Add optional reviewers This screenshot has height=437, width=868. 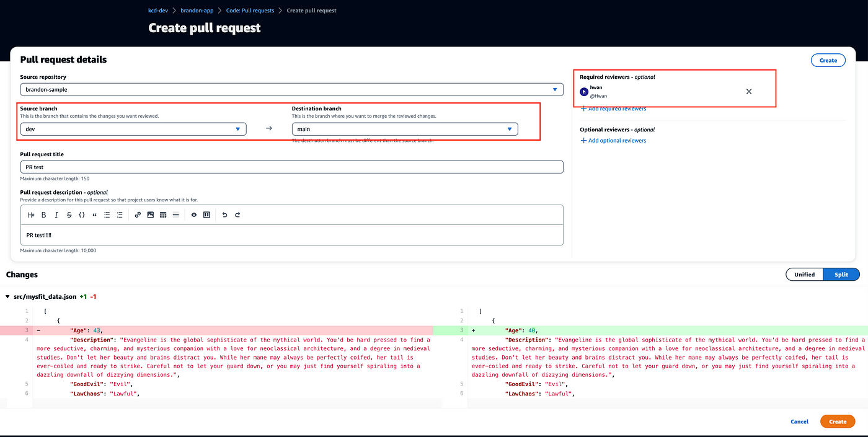tap(613, 141)
